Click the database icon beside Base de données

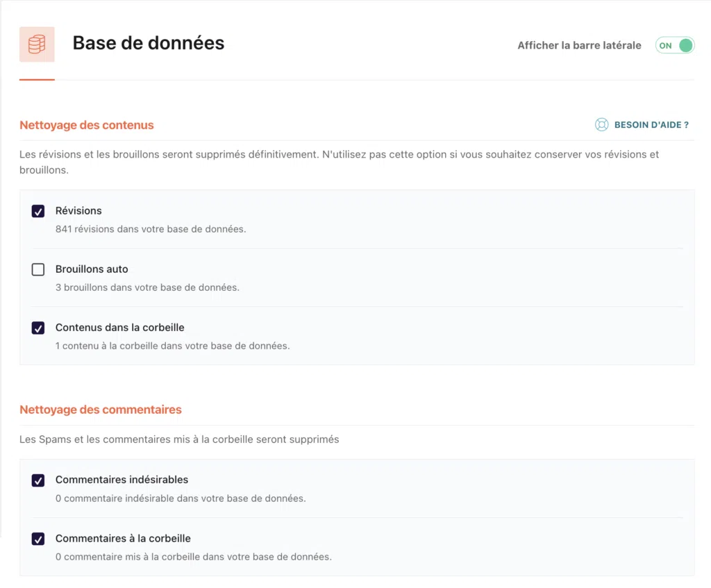[x=37, y=44]
